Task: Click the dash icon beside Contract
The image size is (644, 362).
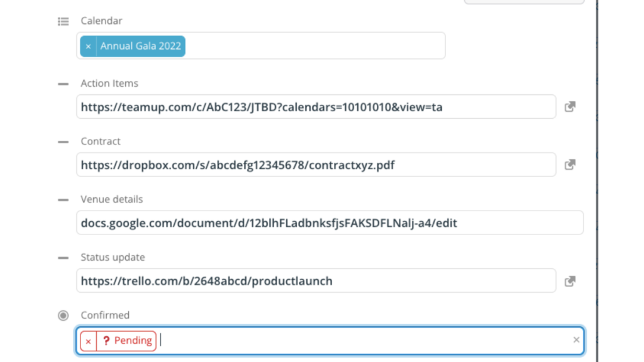Action: click(64, 142)
